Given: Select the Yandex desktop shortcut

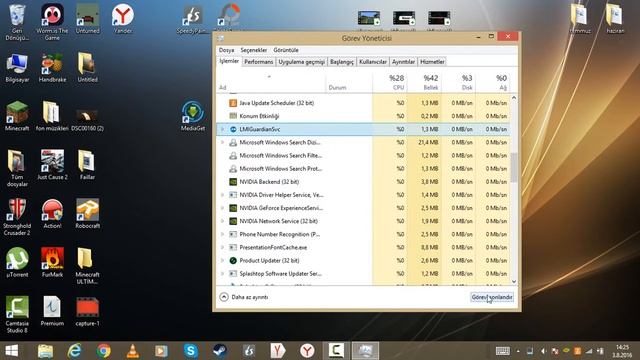Looking at the screenshot, I should [x=122, y=19].
